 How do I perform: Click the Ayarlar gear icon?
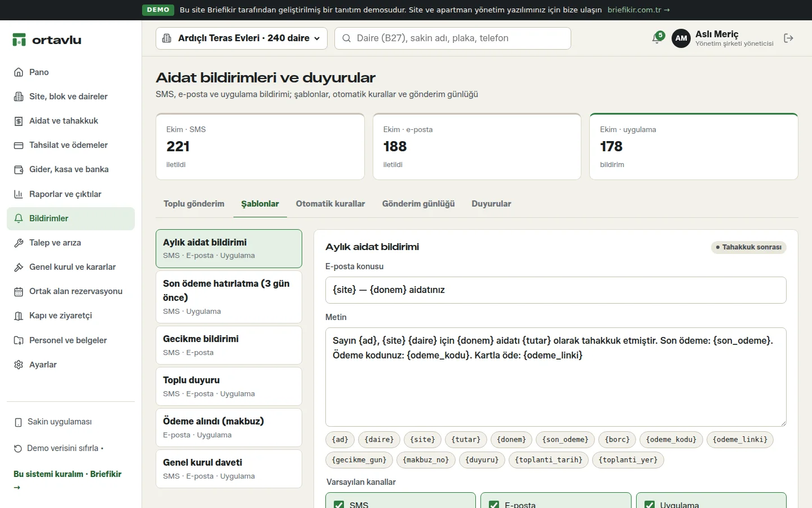(19, 365)
